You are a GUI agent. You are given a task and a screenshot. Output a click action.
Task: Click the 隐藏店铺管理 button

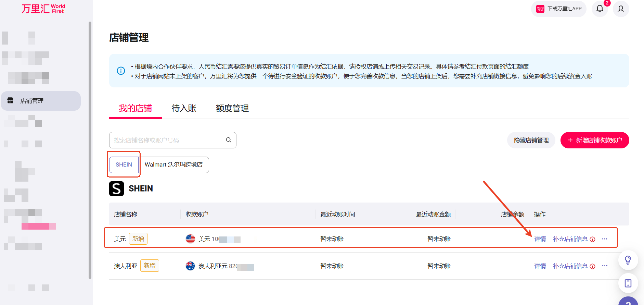pyautogui.click(x=531, y=140)
